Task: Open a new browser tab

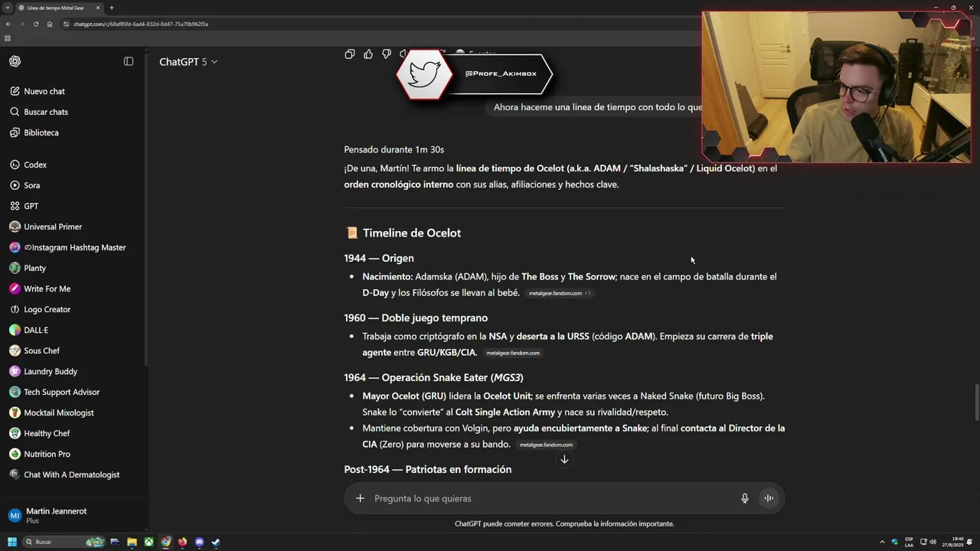Action: coord(112,8)
